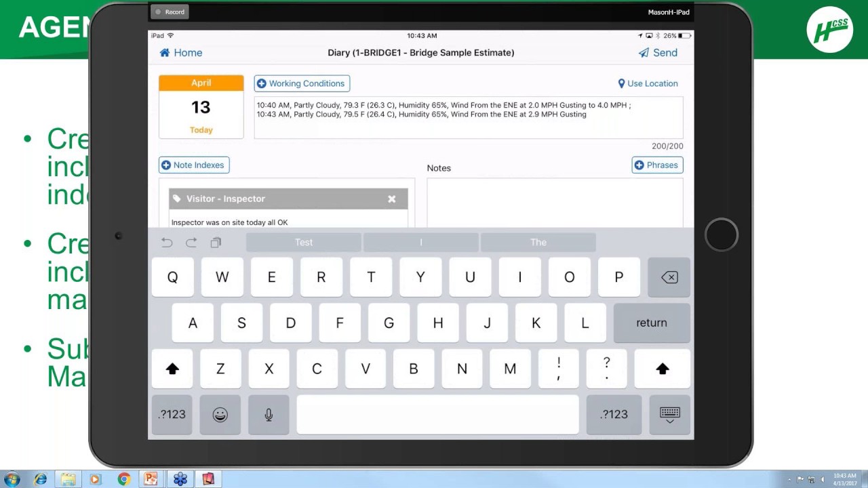Switch to numbers with left .?123 key
The height and width of the screenshot is (488, 868).
[172, 414]
